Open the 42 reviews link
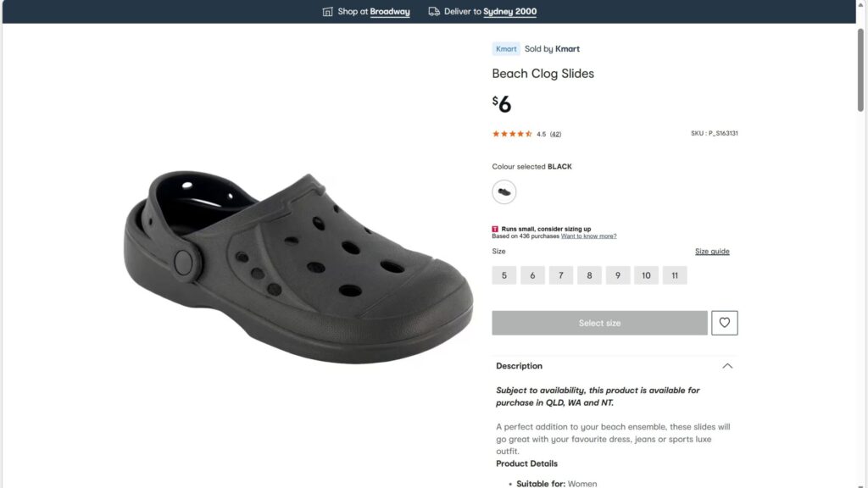This screenshot has width=868, height=488. pyautogui.click(x=555, y=134)
